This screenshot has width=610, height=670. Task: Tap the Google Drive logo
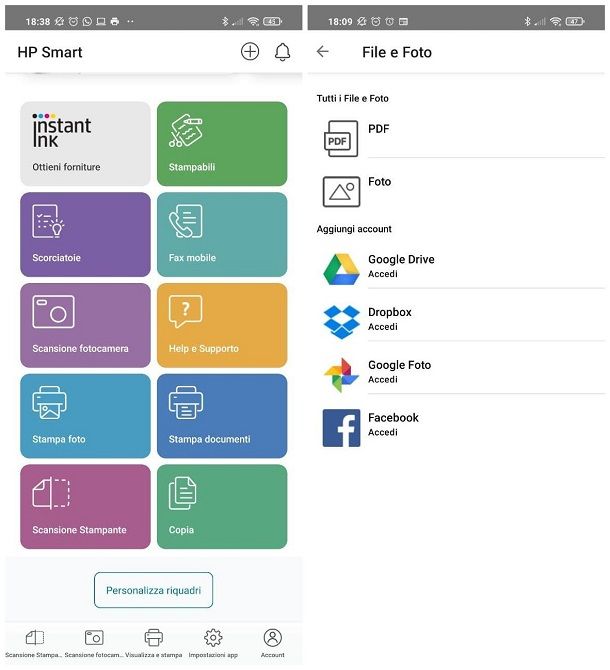point(341,269)
